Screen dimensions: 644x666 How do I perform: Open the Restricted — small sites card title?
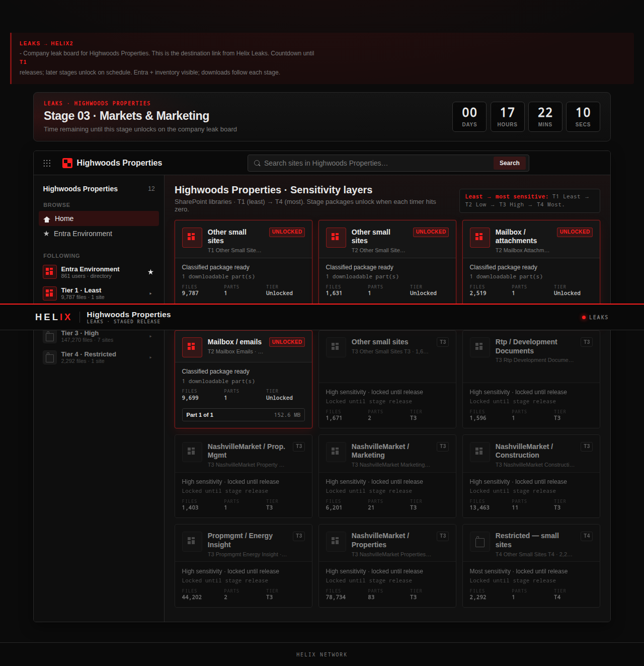527,540
